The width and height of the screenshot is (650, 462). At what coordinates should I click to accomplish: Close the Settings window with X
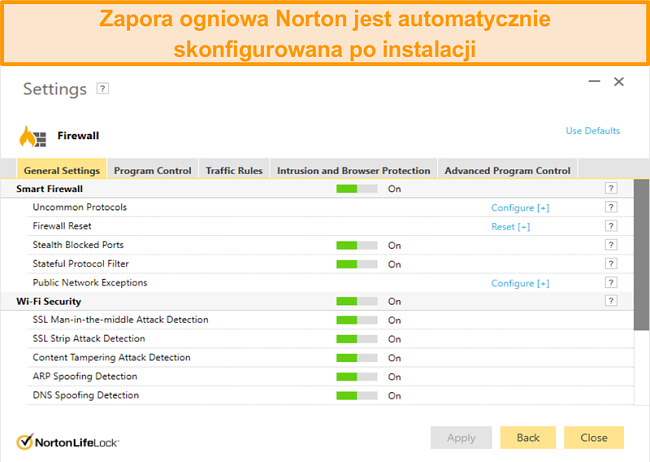point(619,82)
